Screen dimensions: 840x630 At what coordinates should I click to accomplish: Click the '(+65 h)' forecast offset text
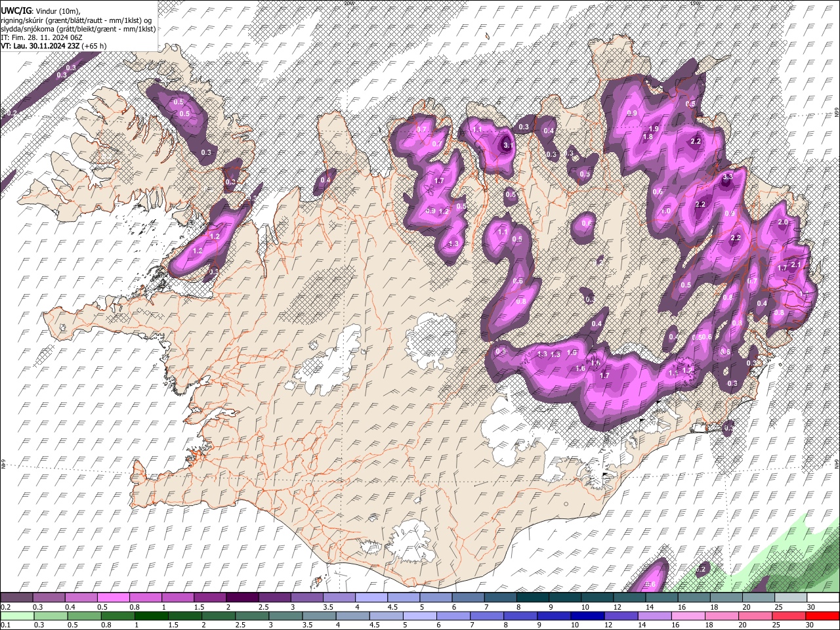[x=94, y=46]
